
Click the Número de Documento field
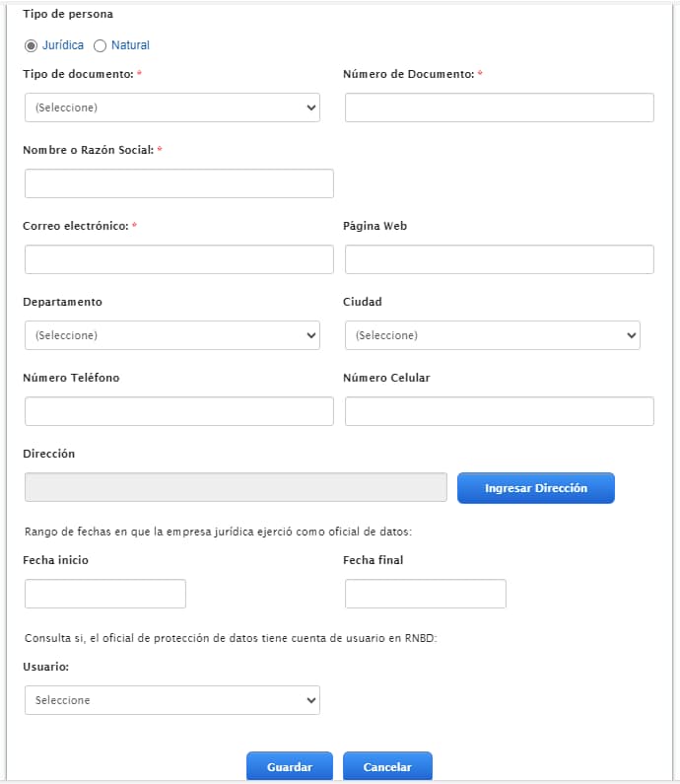[x=499, y=107]
